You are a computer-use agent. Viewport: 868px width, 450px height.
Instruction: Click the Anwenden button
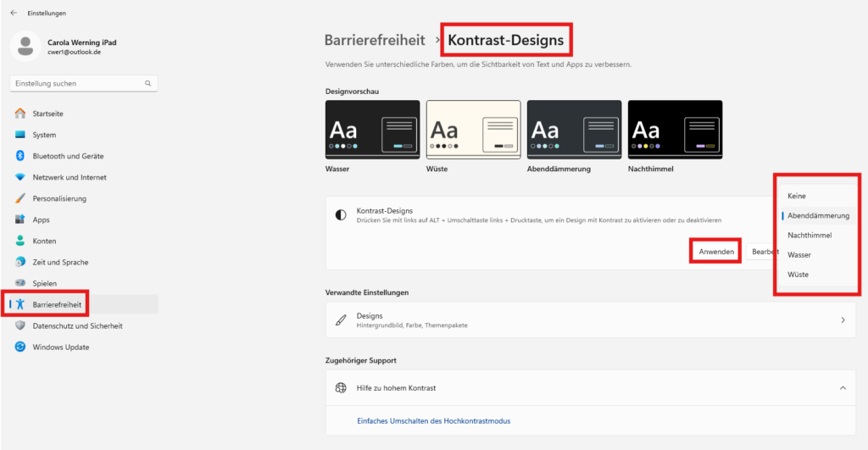(715, 252)
